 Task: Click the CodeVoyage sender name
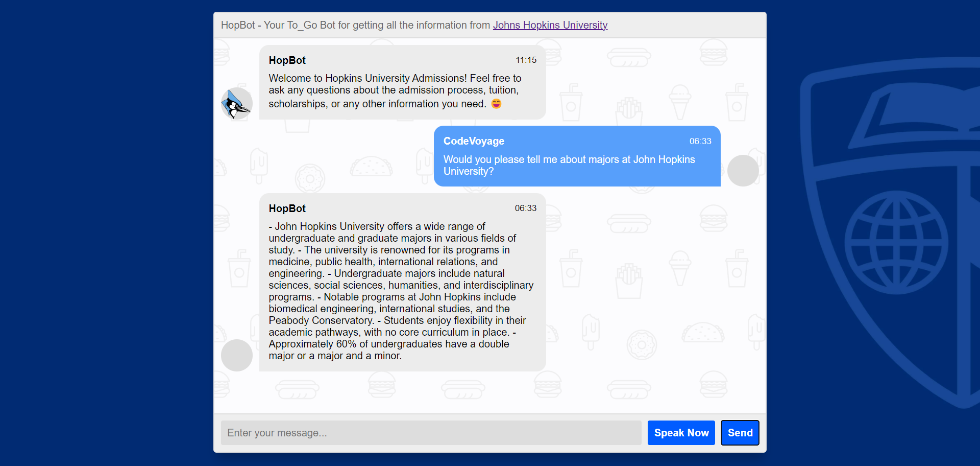coord(474,141)
